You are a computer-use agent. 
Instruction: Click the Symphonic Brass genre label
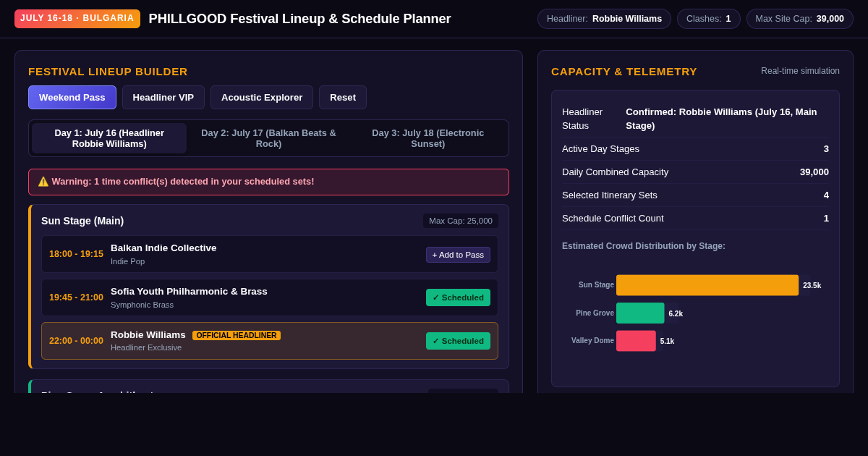pos(142,305)
